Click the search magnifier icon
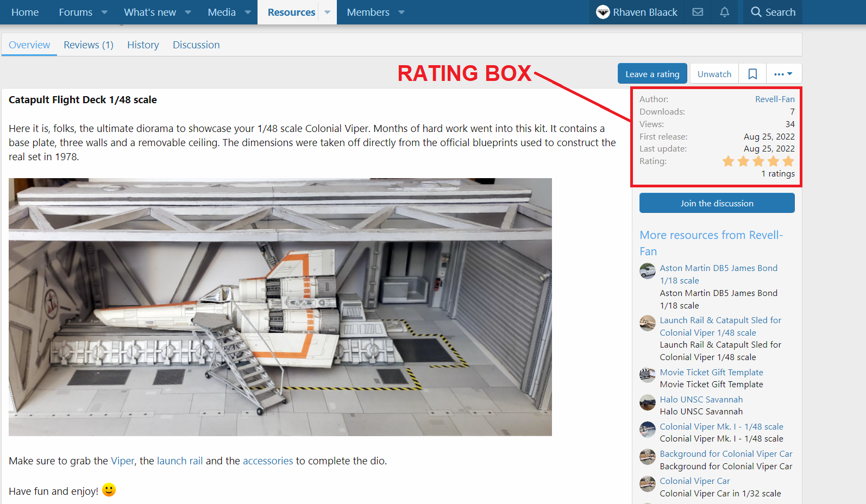The image size is (866, 504). click(756, 12)
